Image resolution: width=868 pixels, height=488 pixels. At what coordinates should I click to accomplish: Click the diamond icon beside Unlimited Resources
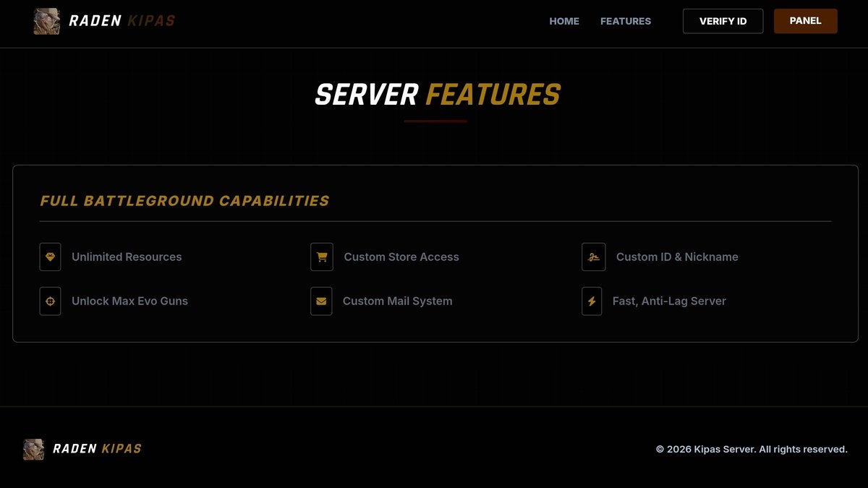click(x=50, y=257)
